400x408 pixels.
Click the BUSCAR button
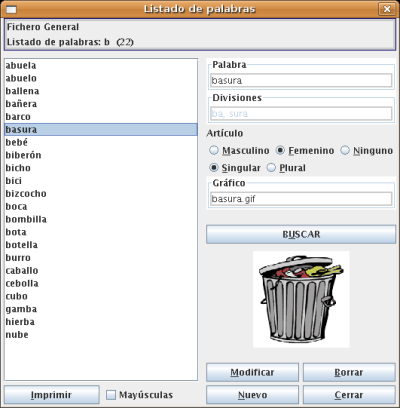coord(301,234)
